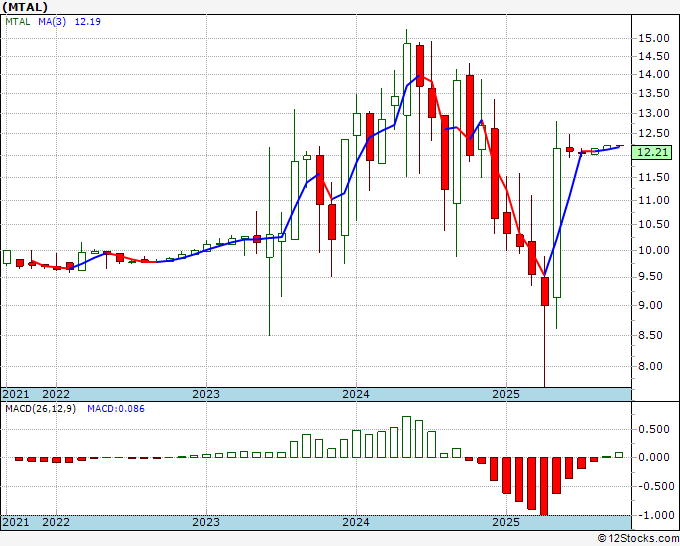Click the 14.00 price axis label

point(654,74)
